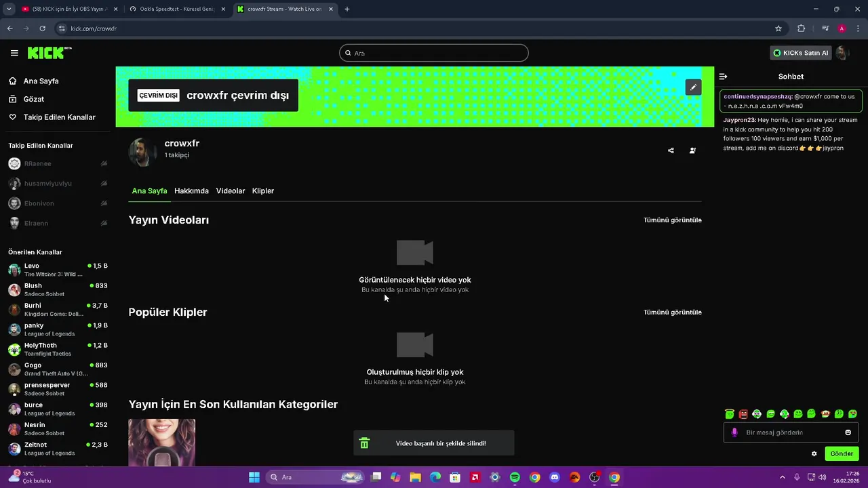Open a new browser tab
The image size is (868, 488).
[347, 9]
